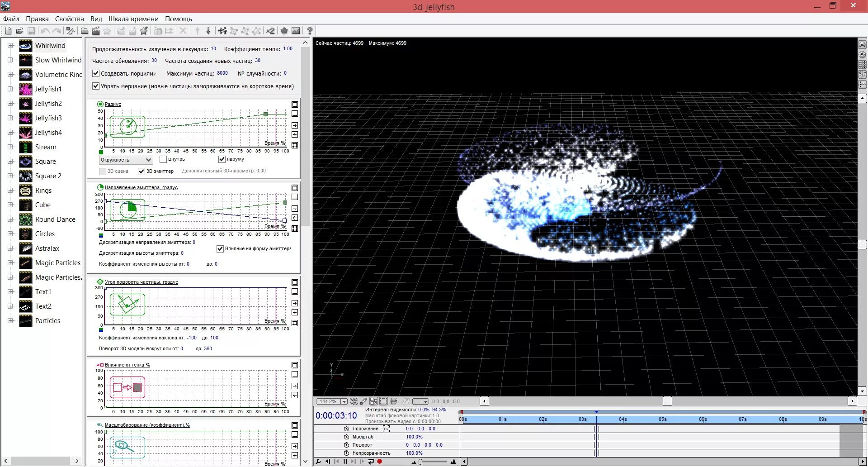Select the Whirlwind emitter in the tree
Viewport: 868px width, 467px height.
pos(50,46)
